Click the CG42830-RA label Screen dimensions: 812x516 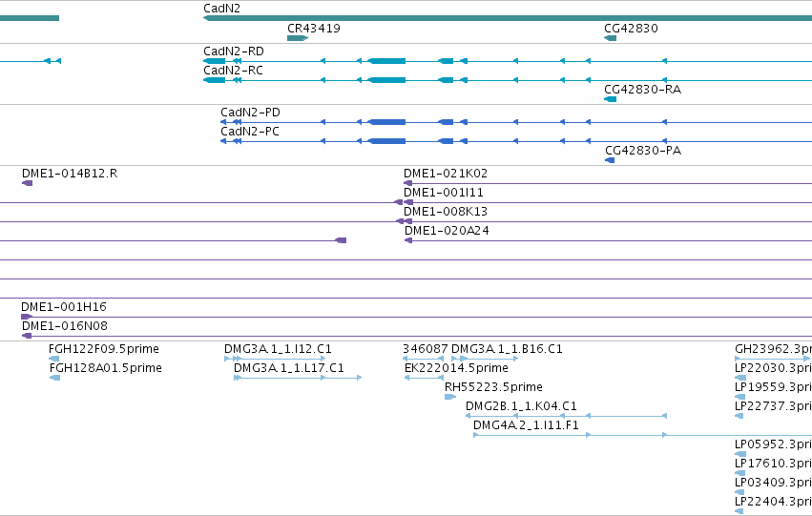pyautogui.click(x=643, y=90)
